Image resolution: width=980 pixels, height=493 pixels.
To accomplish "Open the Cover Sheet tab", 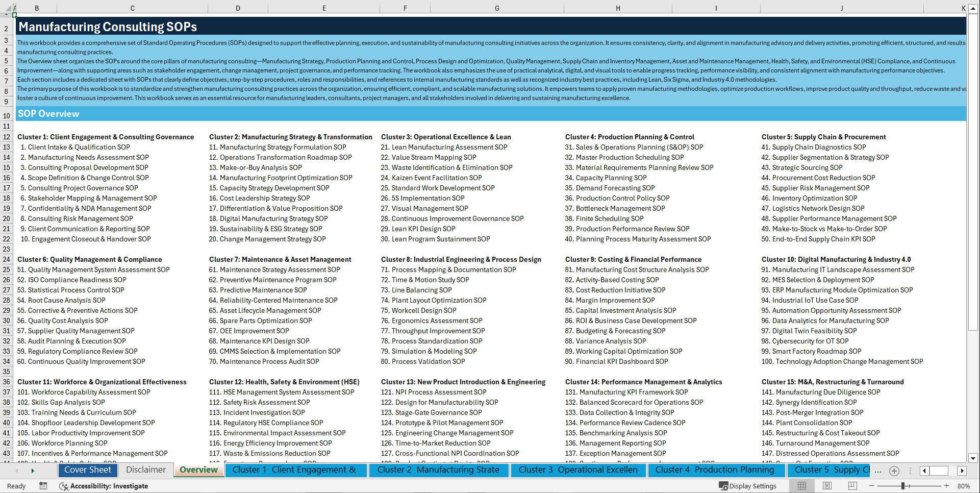I will (x=88, y=470).
